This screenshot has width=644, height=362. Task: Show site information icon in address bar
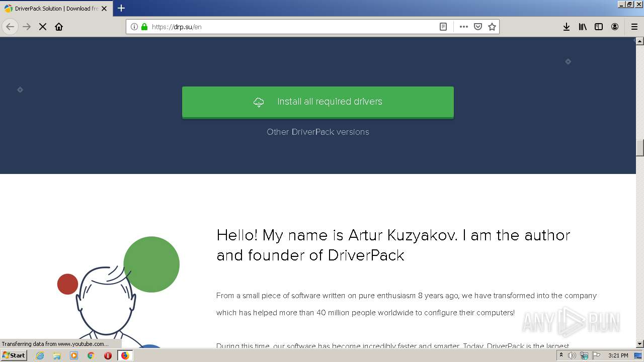click(x=134, y=27)
